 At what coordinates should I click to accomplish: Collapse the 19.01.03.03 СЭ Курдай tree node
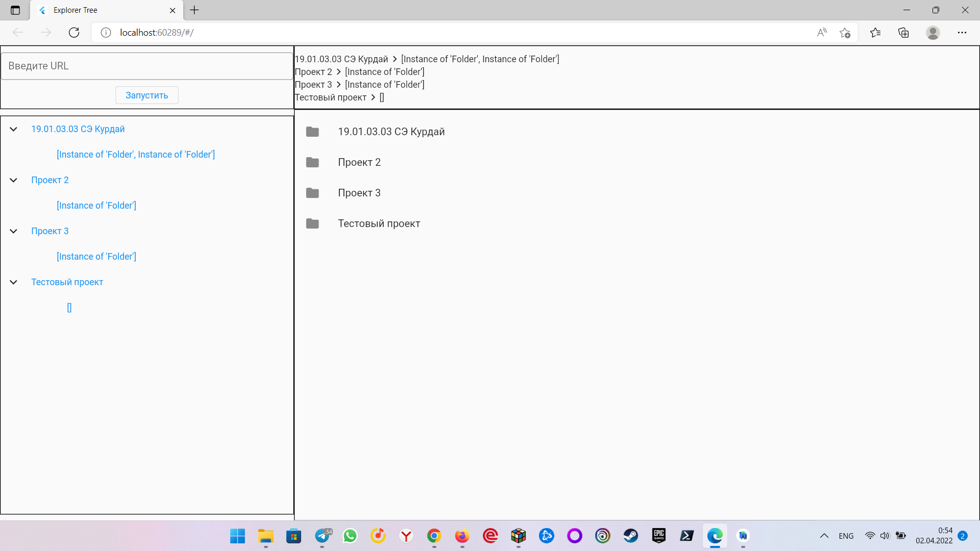click(14, 129)
